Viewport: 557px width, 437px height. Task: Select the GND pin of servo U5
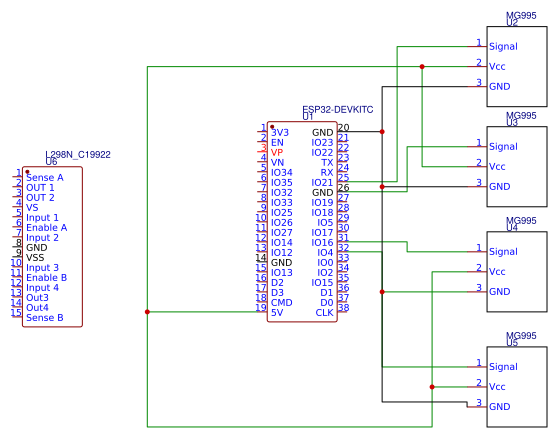point(499,407)
